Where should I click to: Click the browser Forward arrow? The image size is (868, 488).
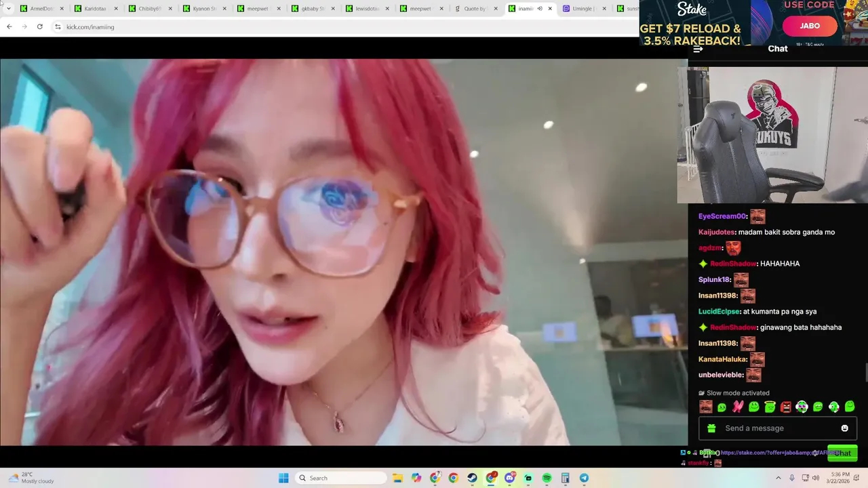click(24, 26)
